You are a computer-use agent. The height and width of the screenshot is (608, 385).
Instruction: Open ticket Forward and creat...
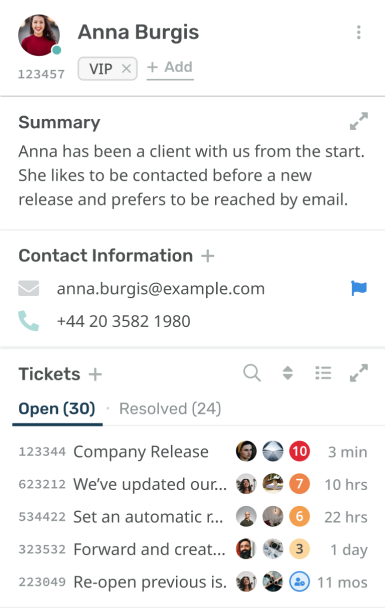[x=150, y=549]
